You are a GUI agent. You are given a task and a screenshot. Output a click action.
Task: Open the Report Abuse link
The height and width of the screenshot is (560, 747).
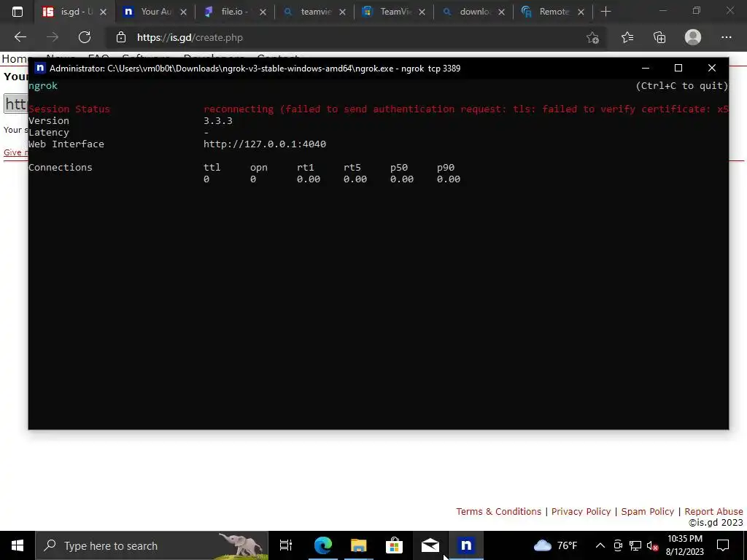pyautogui.click(x=713, y=511)
